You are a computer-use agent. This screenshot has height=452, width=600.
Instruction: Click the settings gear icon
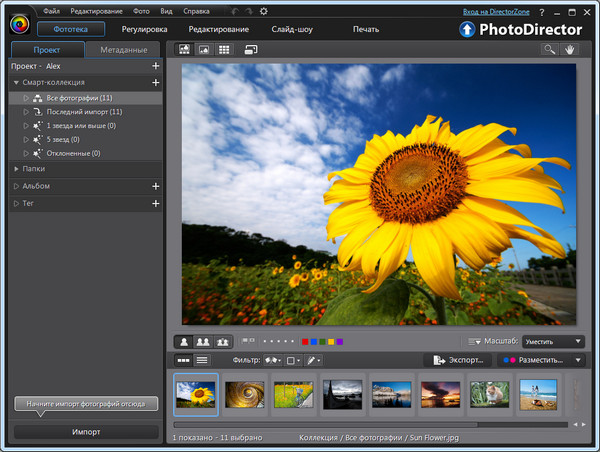tap(263, 11)
